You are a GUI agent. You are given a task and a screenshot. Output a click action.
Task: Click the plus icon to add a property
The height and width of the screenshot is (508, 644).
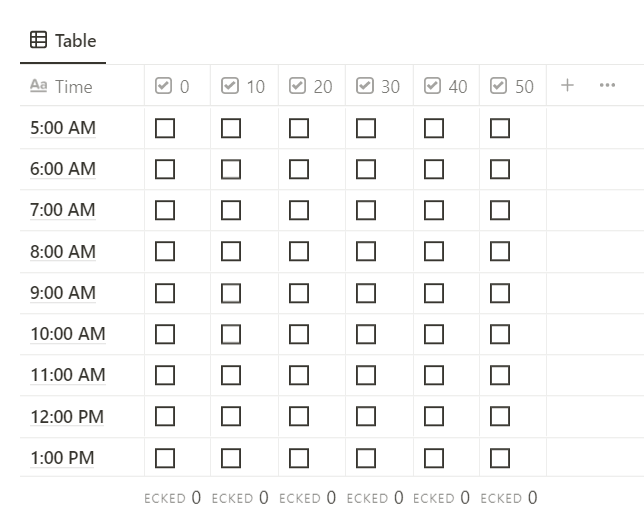point(567,85)
